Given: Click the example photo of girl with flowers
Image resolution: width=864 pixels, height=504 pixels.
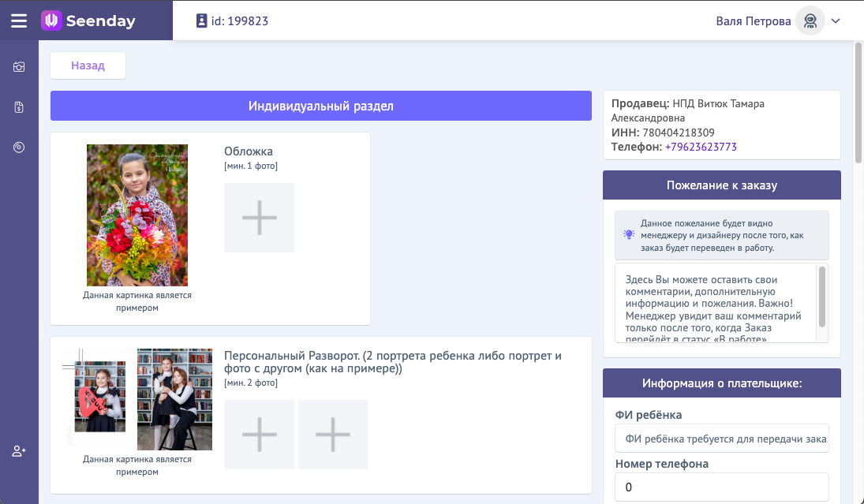Looking at the screenshot, I should [x=138, y=215].
